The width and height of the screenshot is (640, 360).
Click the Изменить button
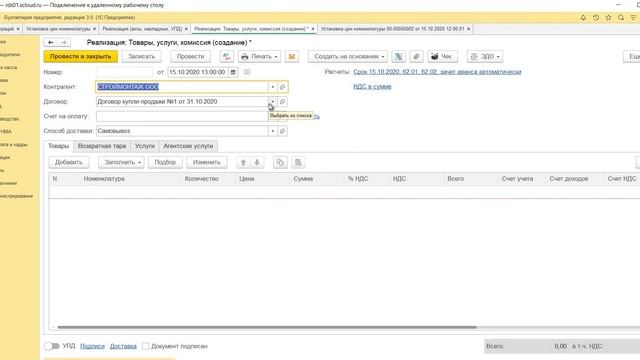207,162
